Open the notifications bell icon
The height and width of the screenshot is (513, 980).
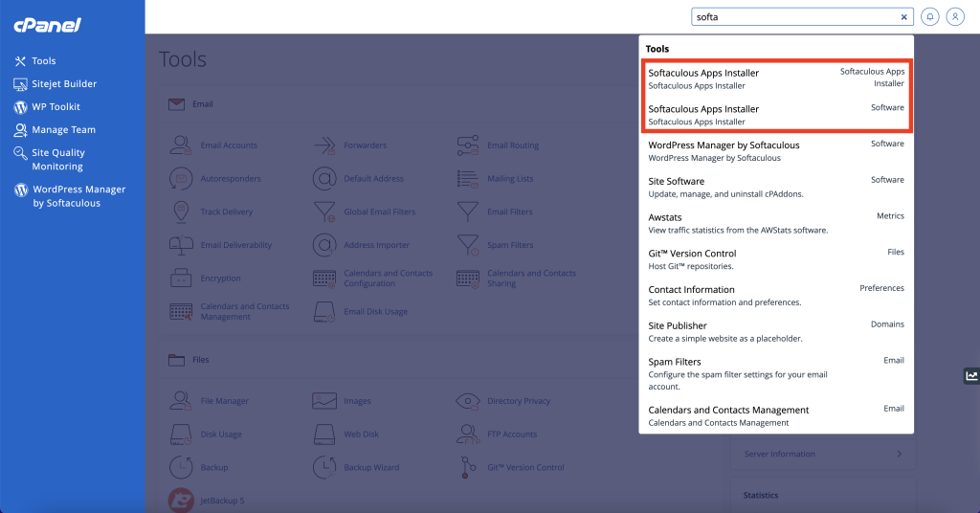930,17
